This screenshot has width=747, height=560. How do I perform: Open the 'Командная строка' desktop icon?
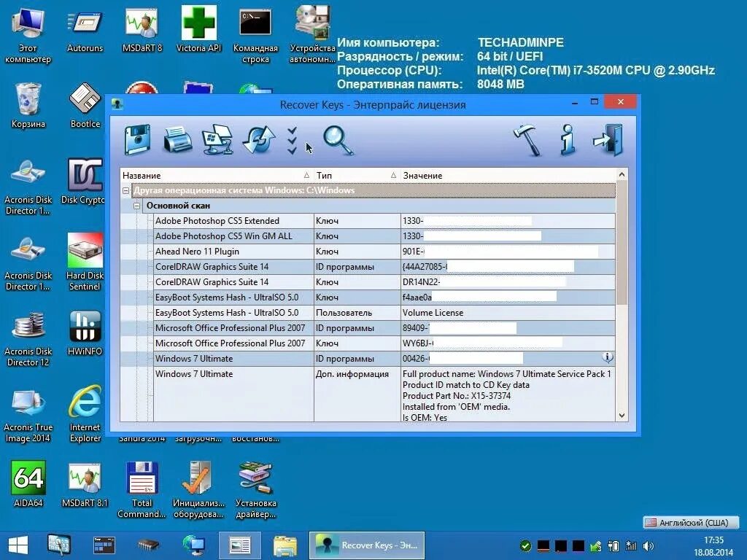255,36
